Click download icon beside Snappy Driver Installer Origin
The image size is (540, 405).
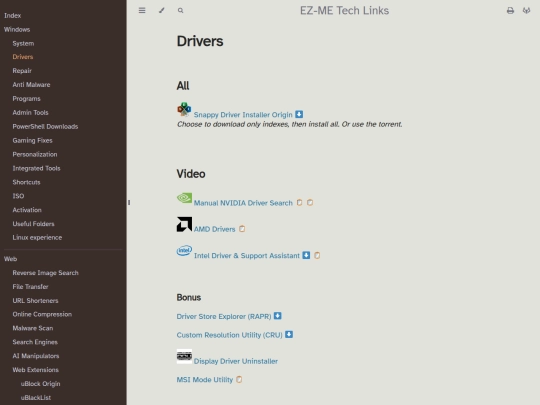tap(299, 114)
